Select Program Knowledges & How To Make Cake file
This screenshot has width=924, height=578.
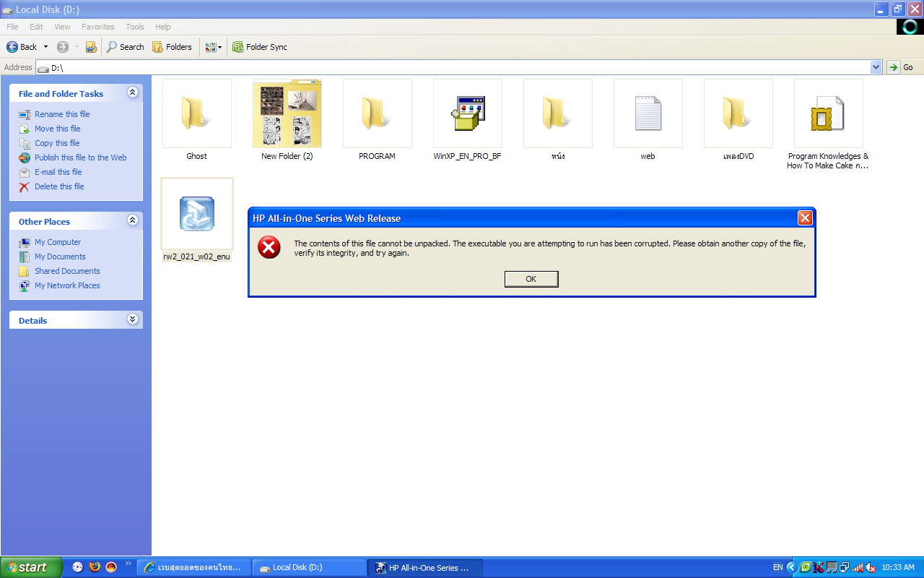[x=828, y=114]
